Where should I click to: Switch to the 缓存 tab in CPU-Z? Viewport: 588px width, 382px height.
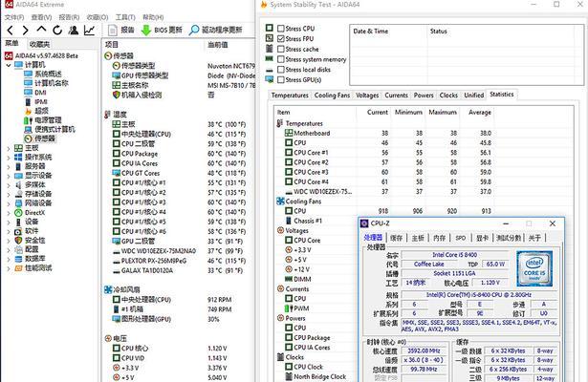[396, 238]
